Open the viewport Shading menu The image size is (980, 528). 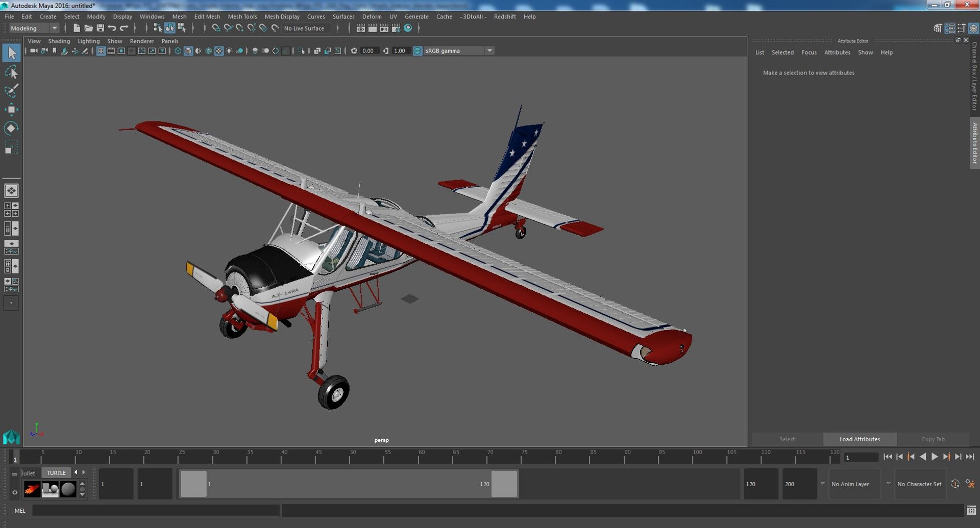pos(59,41)
